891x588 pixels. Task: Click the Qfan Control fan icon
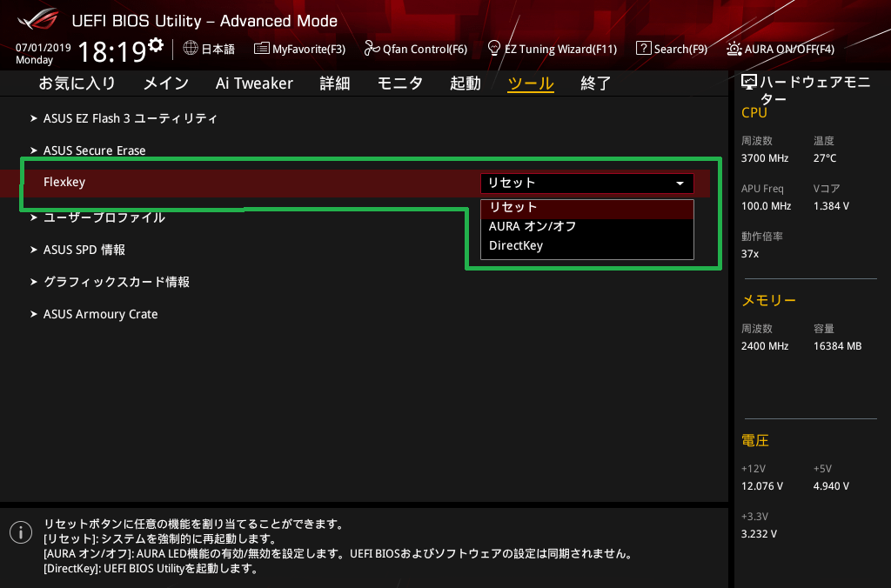pyautogui.click(x=372, y=49)
